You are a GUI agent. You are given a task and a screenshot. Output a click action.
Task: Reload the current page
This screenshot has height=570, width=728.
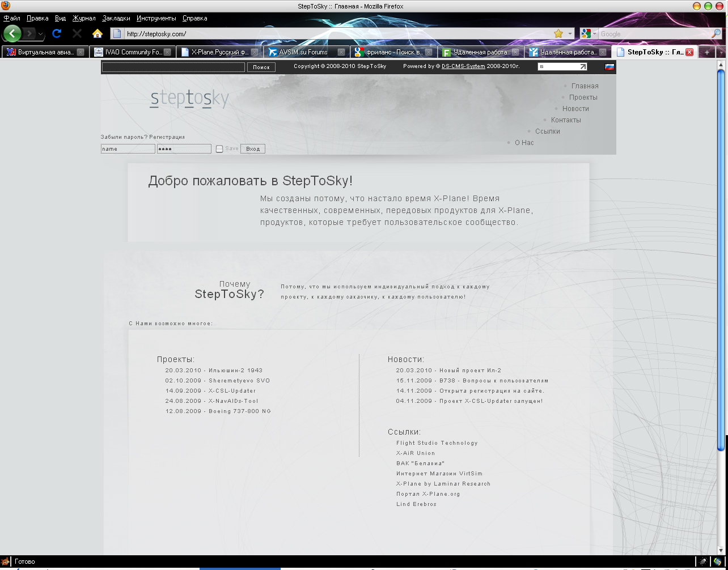57,33
